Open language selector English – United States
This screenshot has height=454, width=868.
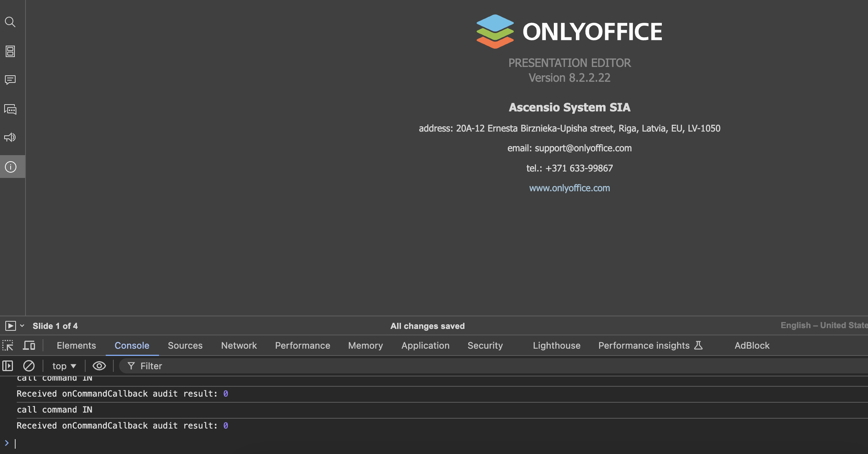(x=824, y=325)
